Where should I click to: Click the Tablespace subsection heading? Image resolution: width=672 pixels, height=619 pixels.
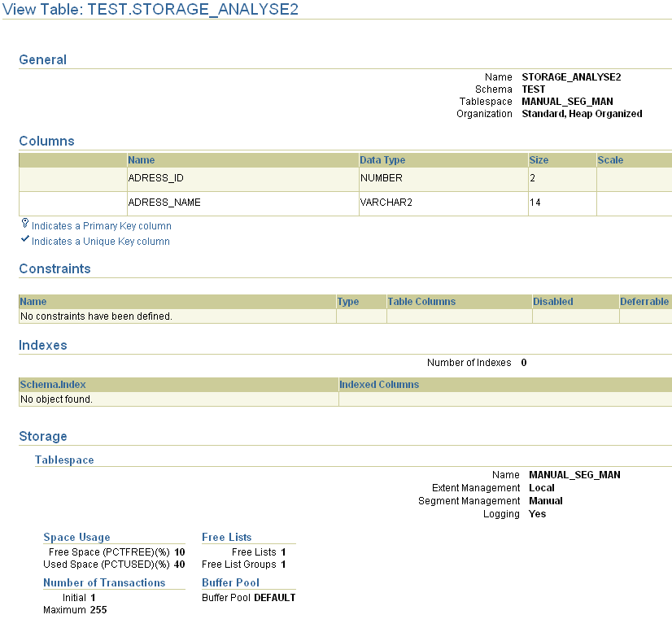64,460
